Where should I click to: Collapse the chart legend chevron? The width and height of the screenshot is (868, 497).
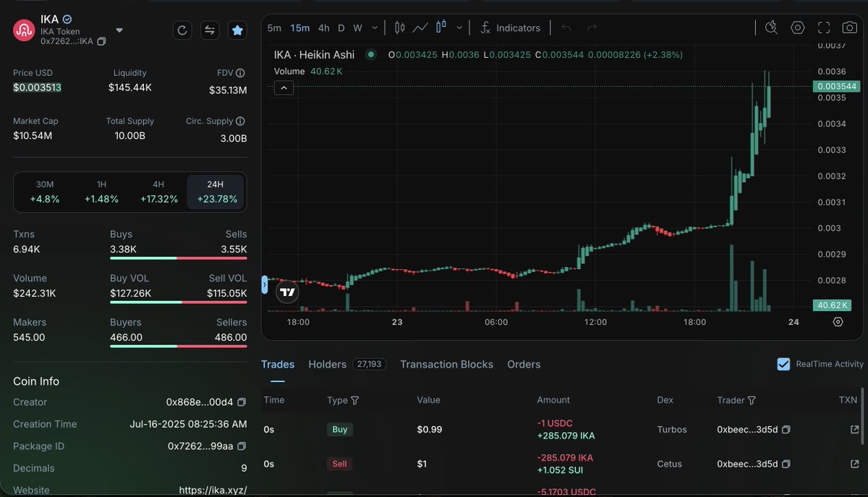(283, 88)
